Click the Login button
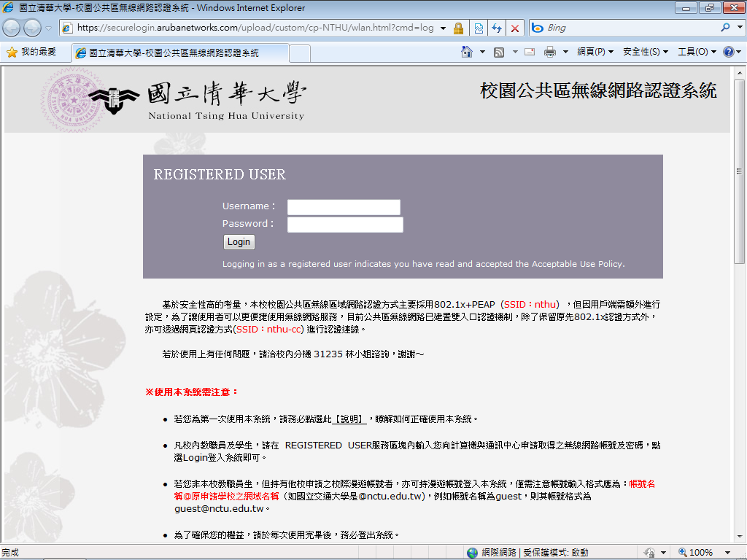This screenshot has height=560, width=747. [x=239, y=242]
